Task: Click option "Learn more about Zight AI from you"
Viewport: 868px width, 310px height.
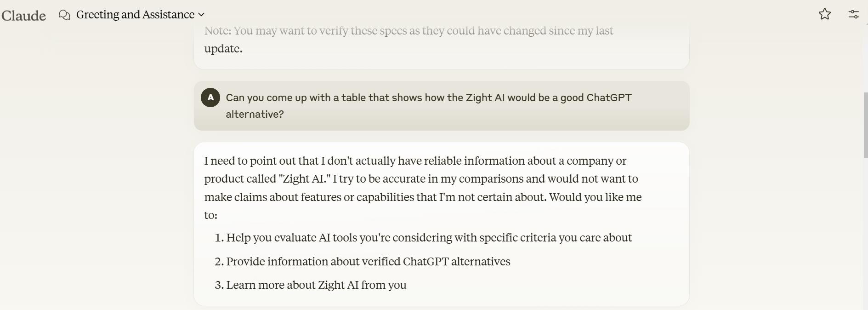Action: (316, 285)
